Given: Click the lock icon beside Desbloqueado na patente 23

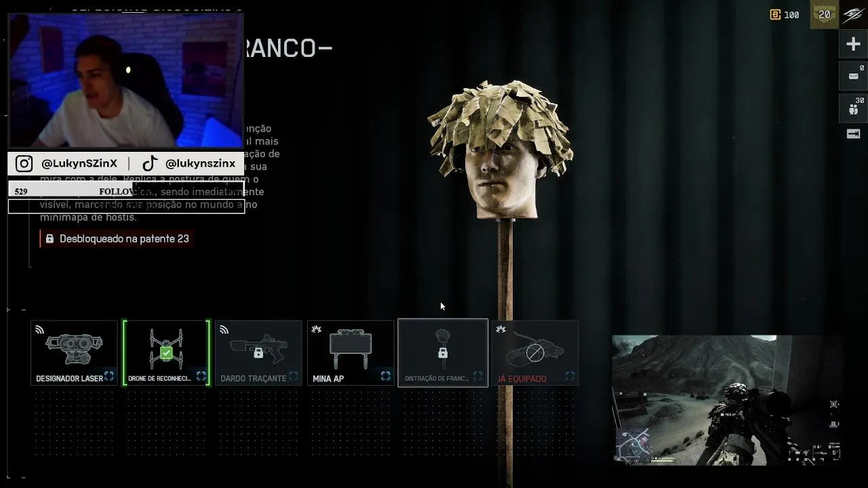Looking at the screenshot, I should (50, 239).
